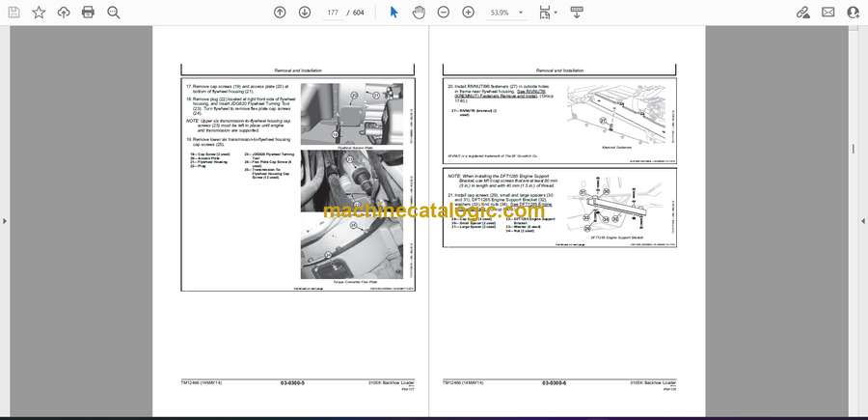
Task: Go to previous page arrow
Action: click(x=280, y=13)
